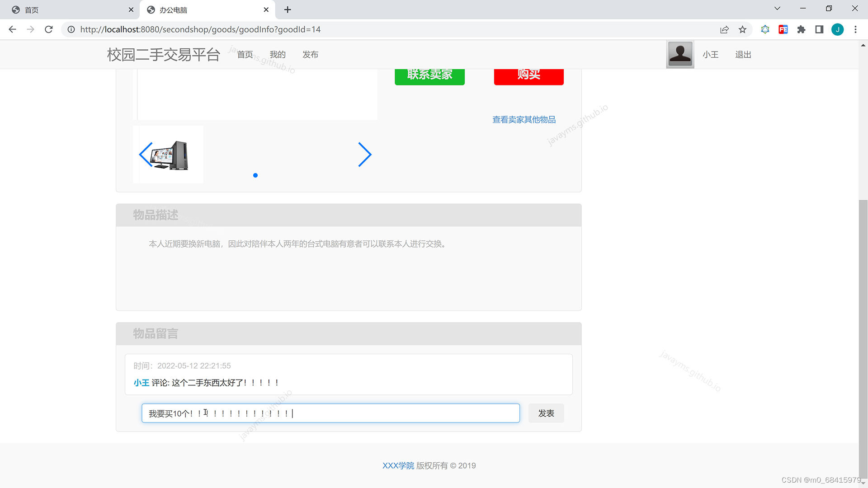Click 退出 to log out
This screenshot has width=868, height=488.
(743, 55)
